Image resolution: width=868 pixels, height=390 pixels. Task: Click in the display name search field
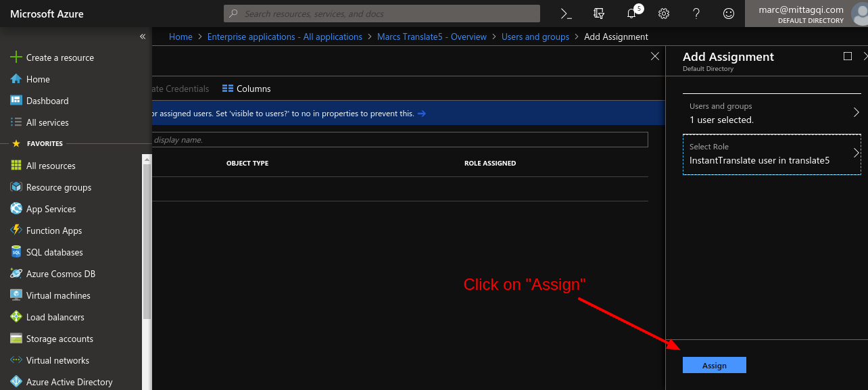point(400,140)
